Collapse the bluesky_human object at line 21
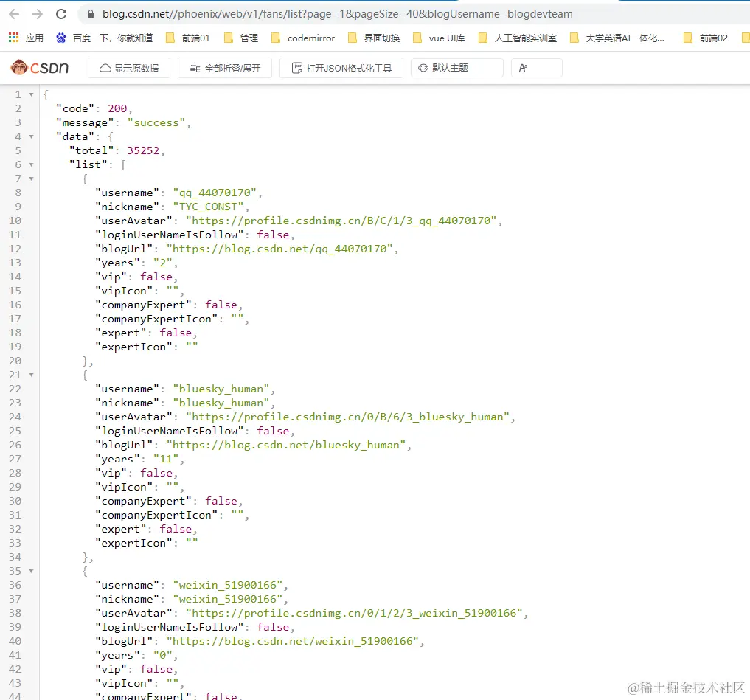The width and height of the screenshot is (750, 700). [31, 375]
